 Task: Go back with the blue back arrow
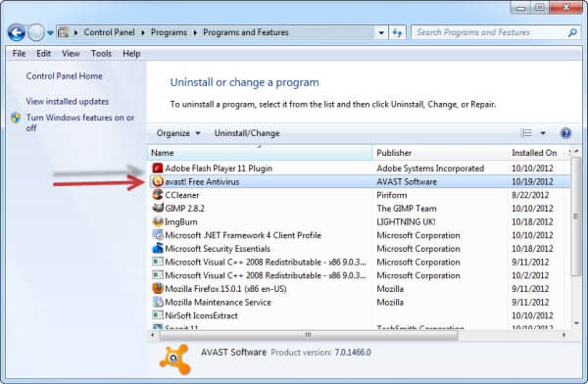17,33
